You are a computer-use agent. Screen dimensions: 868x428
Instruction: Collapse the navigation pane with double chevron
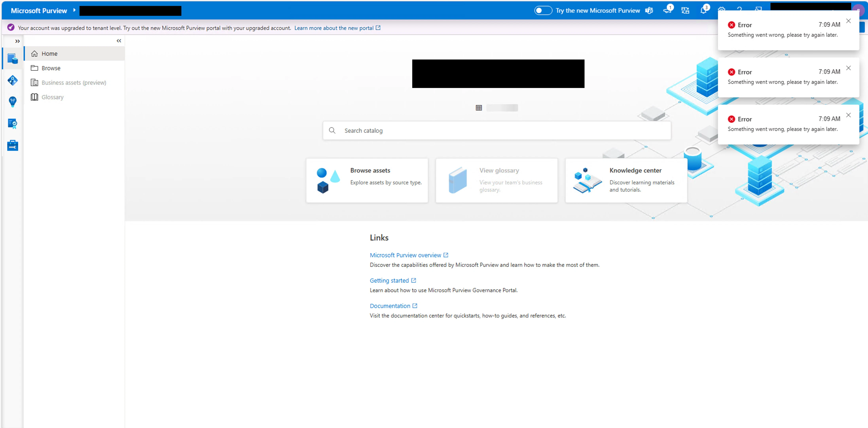click(x=119, y=41)
